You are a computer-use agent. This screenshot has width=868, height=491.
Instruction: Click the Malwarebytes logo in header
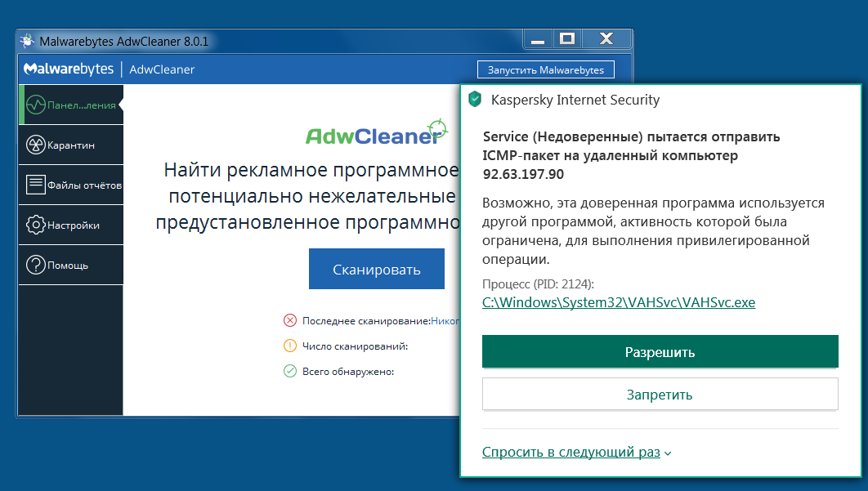tap(69, 69)
